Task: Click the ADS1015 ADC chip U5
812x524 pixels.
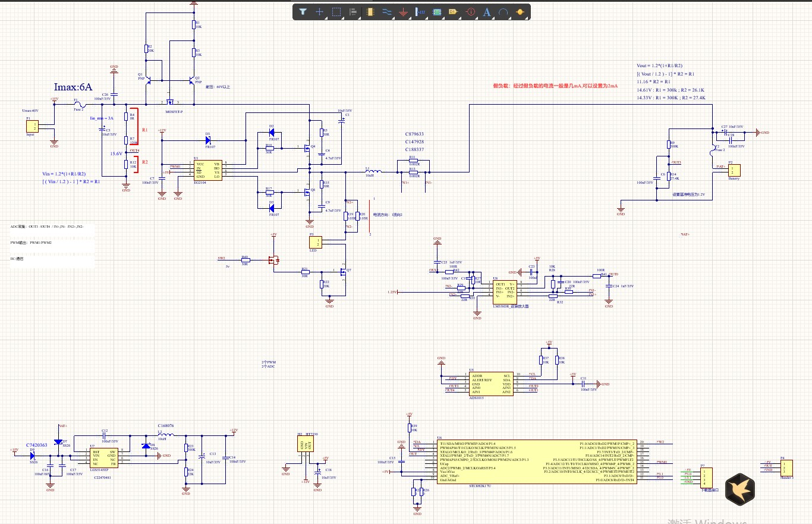Action: 490,384
